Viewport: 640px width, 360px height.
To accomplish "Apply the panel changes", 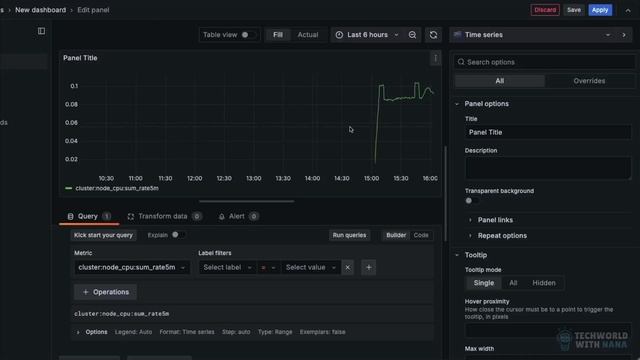I will pos(600,10).
